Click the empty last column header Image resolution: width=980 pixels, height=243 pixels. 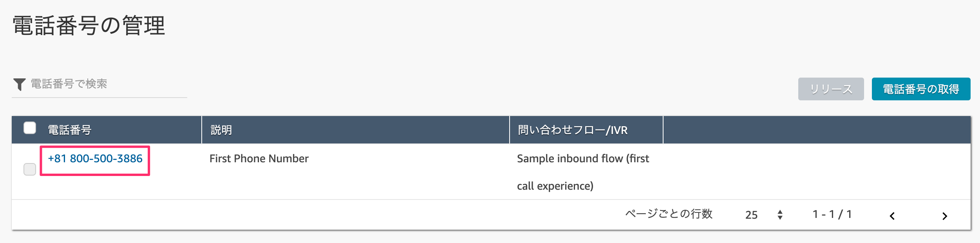coord(817,130)
